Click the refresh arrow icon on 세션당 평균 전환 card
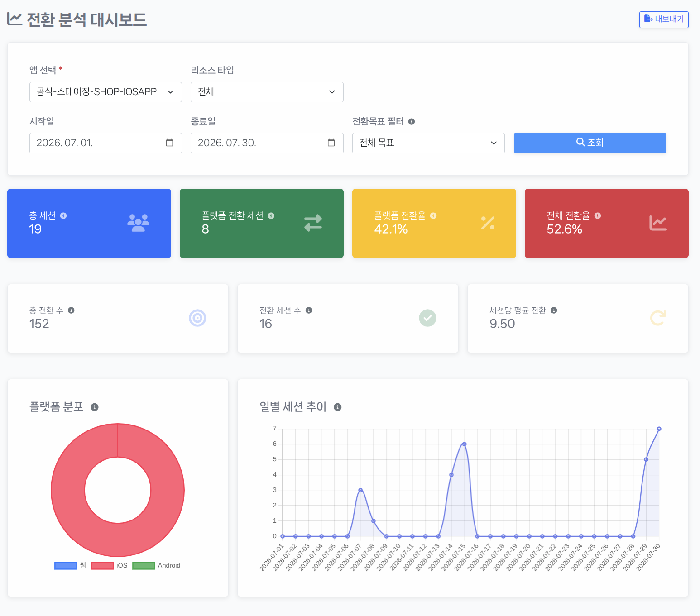This screenshot has height=616, width=700. coord(658,318)
